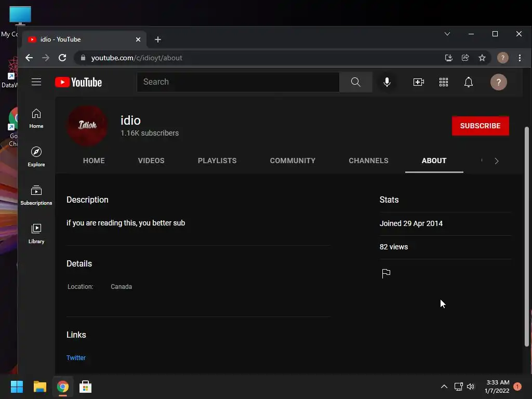Open File Explorer from the taskbar

[39, 387]
